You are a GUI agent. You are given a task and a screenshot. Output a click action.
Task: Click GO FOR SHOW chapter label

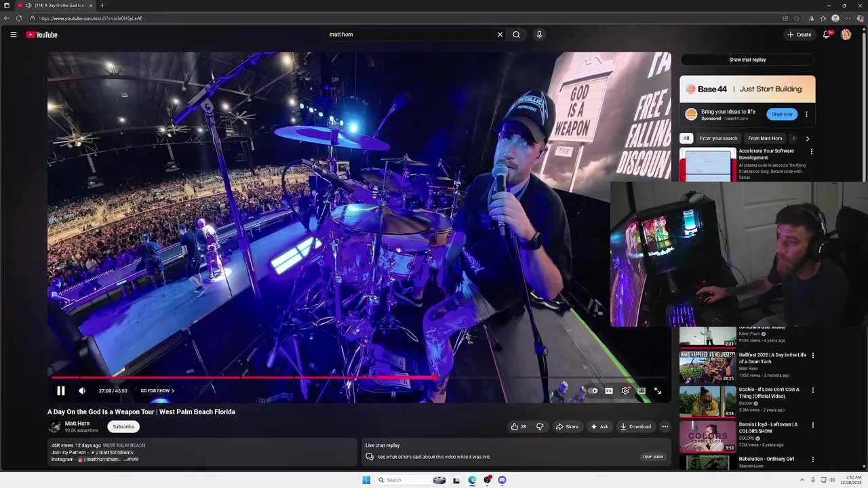157,390
